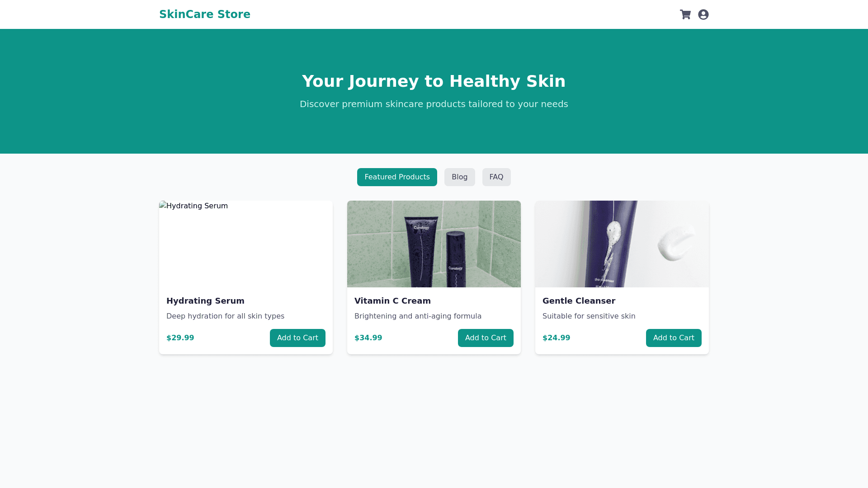Click the $29.99 price label
Viewport: 868px width, 488px height.
180,338
